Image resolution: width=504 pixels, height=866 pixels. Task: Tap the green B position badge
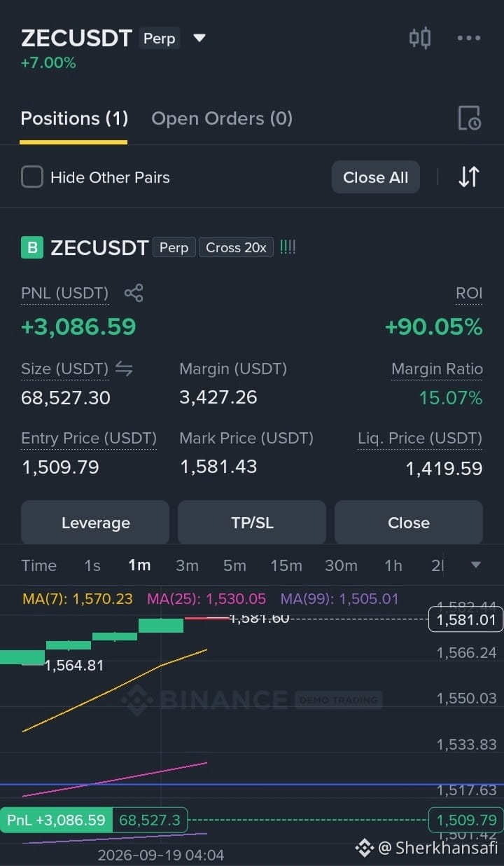[x=32, y=247]
